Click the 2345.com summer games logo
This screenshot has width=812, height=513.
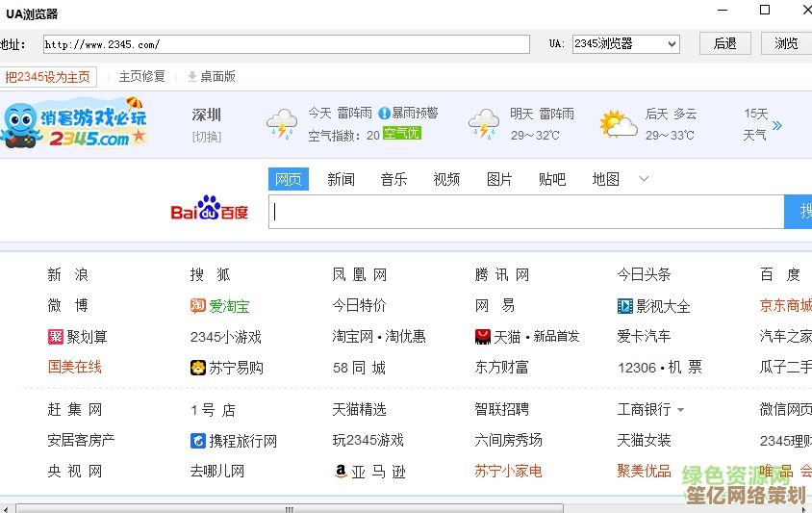tap(75, 123)
